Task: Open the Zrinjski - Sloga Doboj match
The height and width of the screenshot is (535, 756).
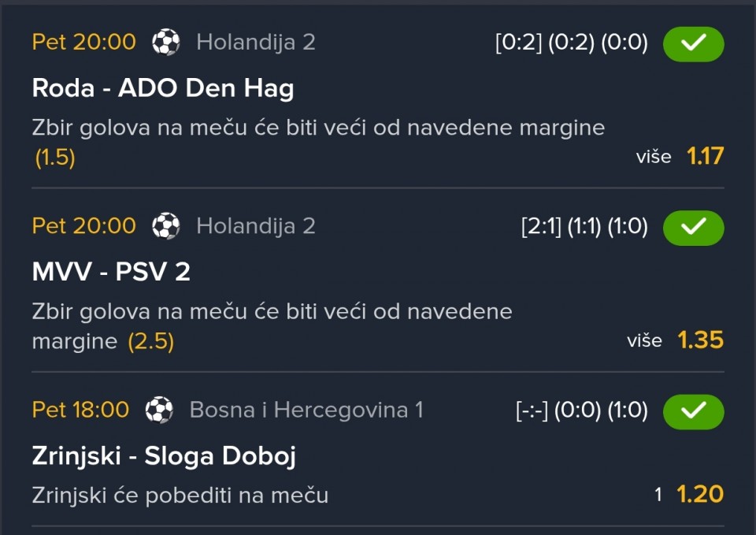Action: tap(164, 455)
